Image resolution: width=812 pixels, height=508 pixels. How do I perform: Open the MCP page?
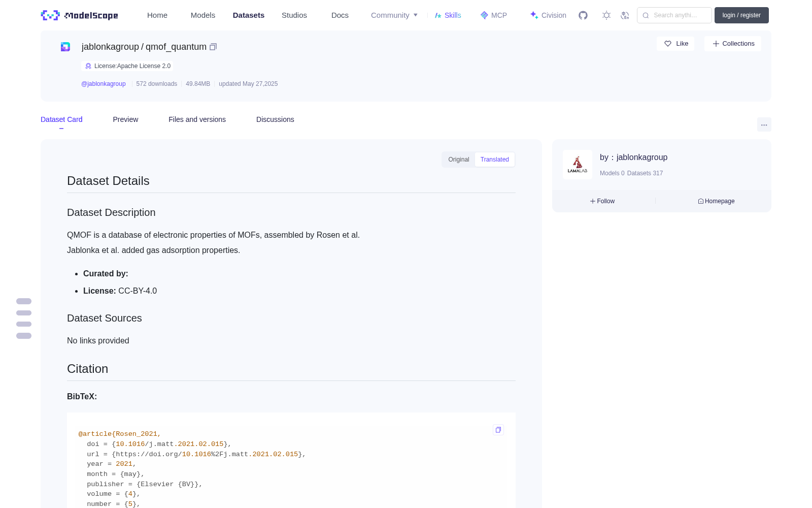point(493,15)
